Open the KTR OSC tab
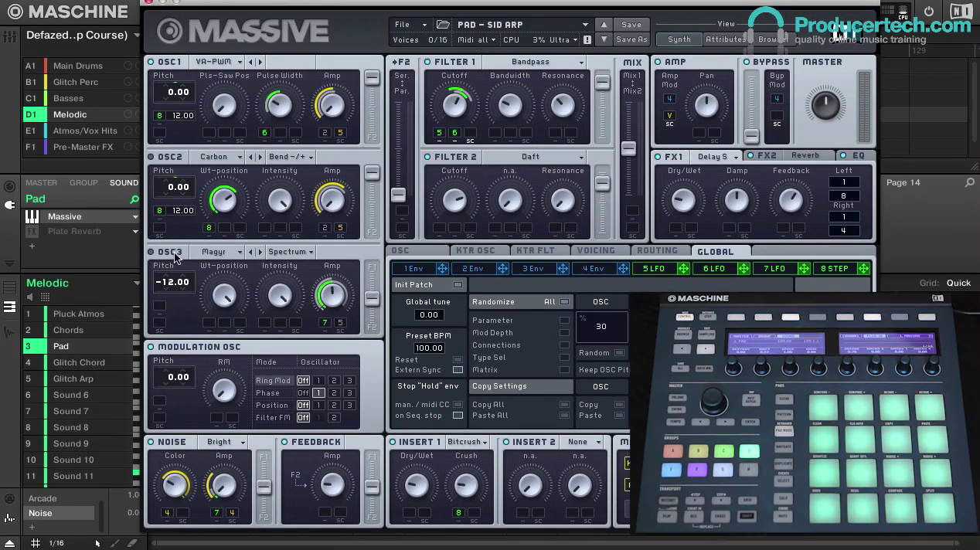 click(x=475, y=251)
